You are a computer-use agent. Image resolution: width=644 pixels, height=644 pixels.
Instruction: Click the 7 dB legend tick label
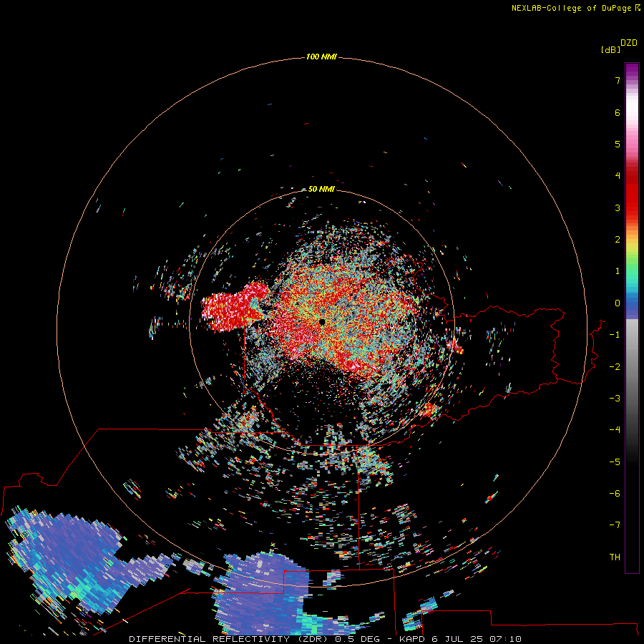[x=618, y=80]
